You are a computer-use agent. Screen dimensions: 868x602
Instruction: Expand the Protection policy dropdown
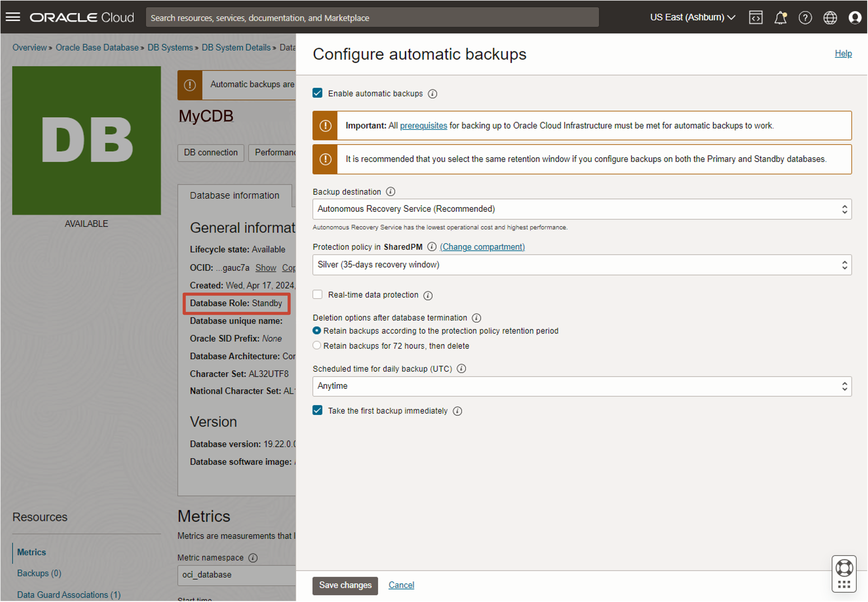click(x=582, y=265)
